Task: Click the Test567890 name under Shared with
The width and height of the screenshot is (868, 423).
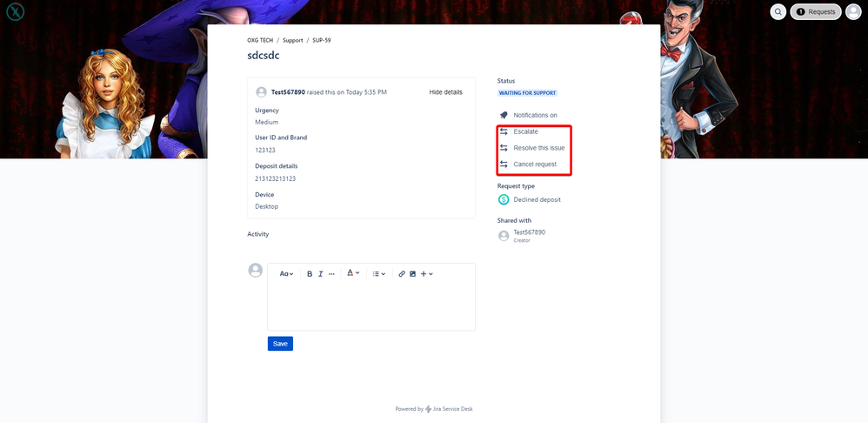Action: (529, 232)
